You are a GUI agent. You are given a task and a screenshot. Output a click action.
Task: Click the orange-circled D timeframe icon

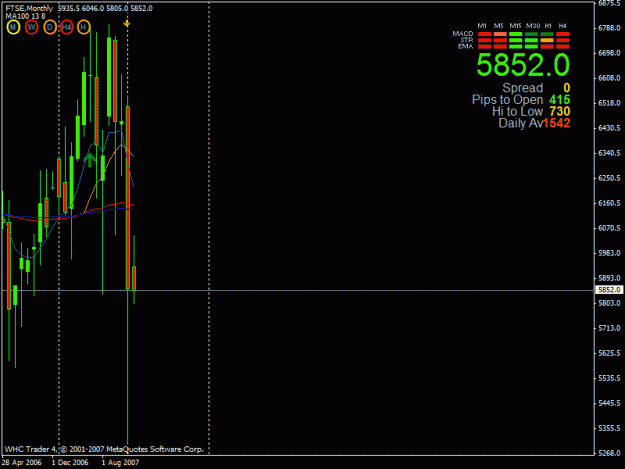coord(50,27)
